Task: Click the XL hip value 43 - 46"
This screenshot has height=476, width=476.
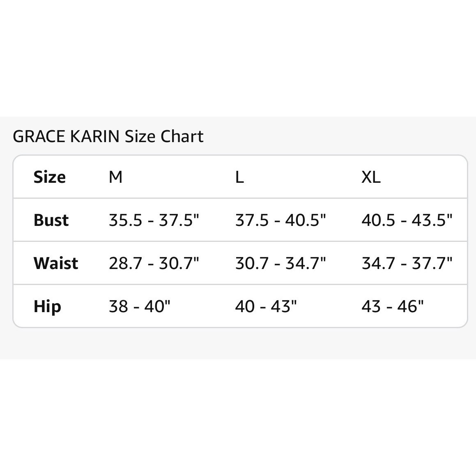Action: click(x=393, y=306)
